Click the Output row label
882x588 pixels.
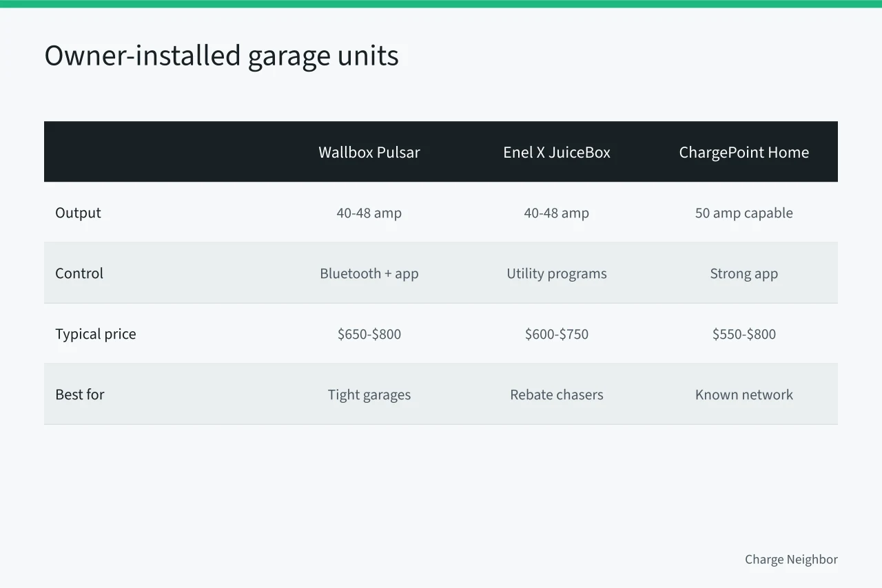point(78,213)
